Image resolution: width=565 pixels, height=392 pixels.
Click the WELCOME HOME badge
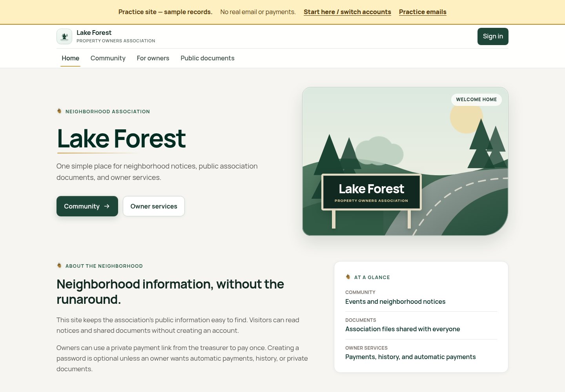pyautogui.click(x=476, y=100)
